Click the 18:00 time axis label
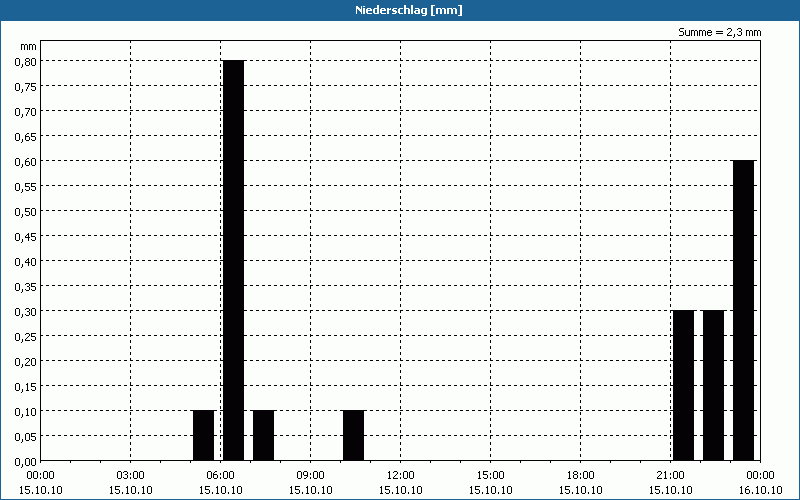The image size is (800, 500). 581,476
